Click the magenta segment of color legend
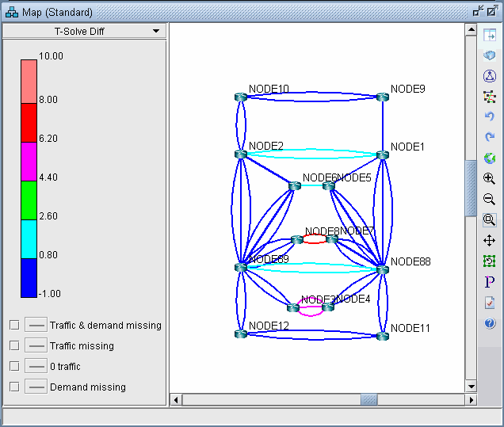Screen dimensions: 504x427 29,162
